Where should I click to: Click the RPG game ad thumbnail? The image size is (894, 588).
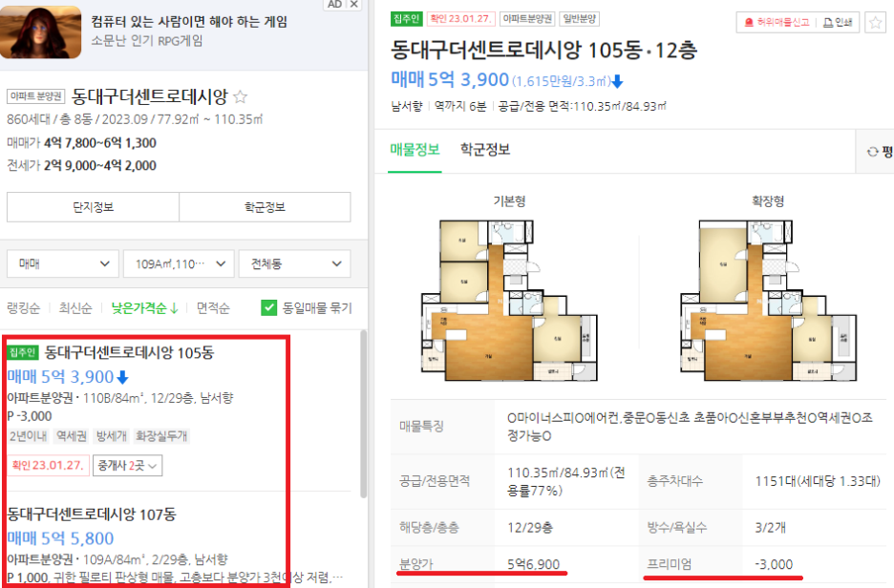click(x=40, y=32)
